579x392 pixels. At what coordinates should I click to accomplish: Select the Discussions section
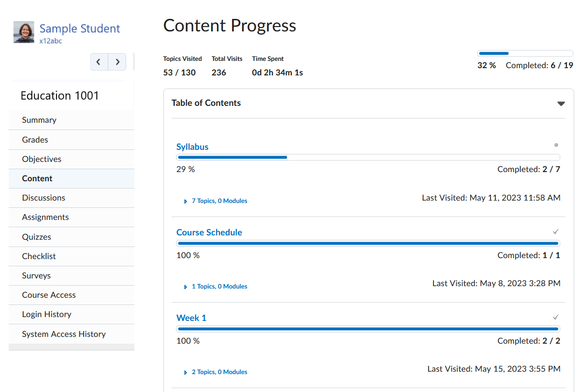click(43, 198)
